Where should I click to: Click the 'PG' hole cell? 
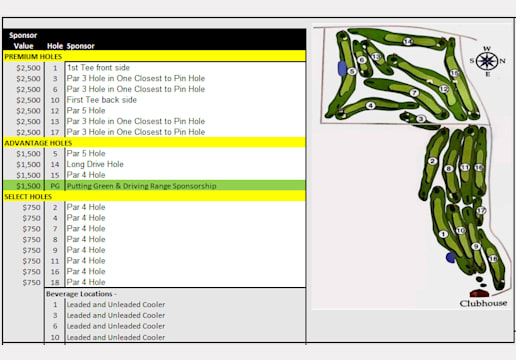(55, 186)
